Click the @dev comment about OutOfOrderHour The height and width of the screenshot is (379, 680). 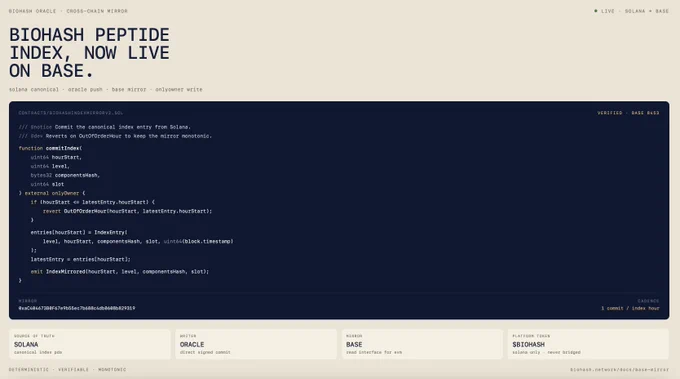[x=115, y=136]
